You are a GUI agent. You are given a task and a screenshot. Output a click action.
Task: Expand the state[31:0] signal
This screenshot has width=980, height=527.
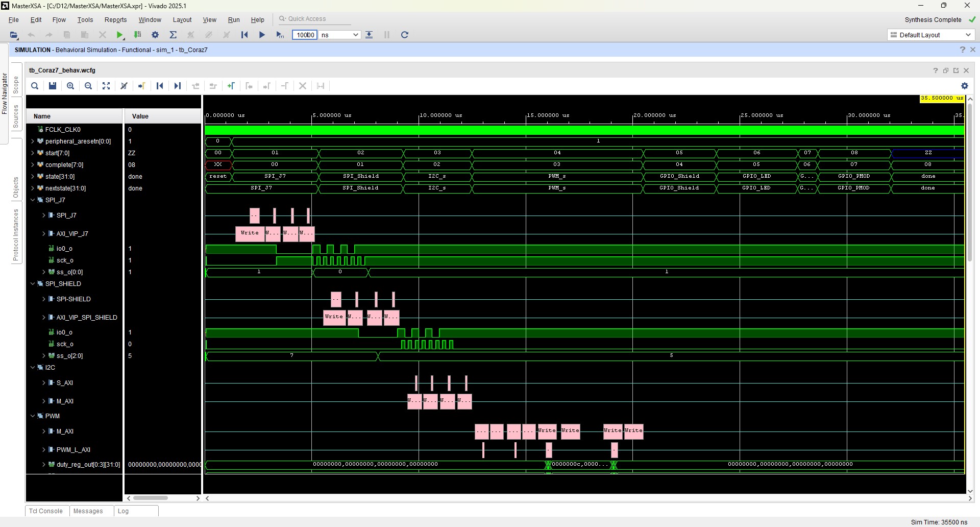tap(33, 176)
